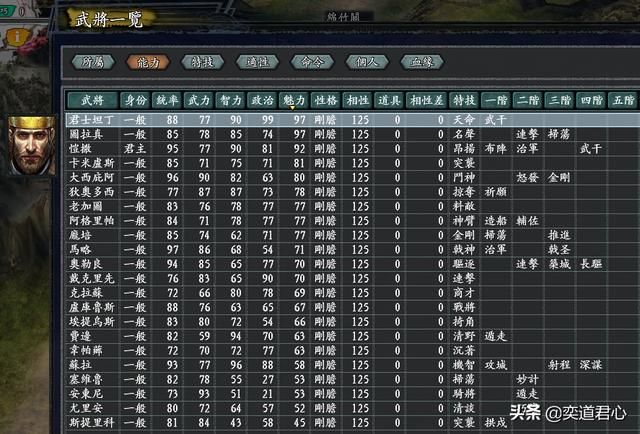Sort by 魅力 column header
The height and width of the screenshot is (434, 640).
coord(294,100)
